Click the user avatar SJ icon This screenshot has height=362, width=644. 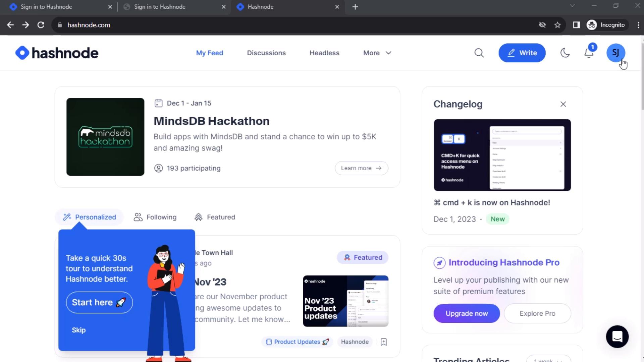616,53
